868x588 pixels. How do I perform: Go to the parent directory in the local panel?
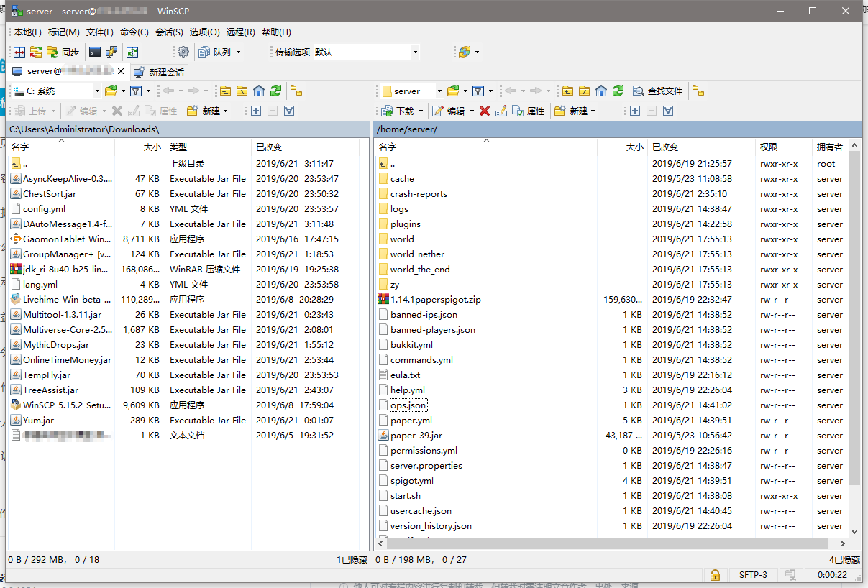pos(226,91)
